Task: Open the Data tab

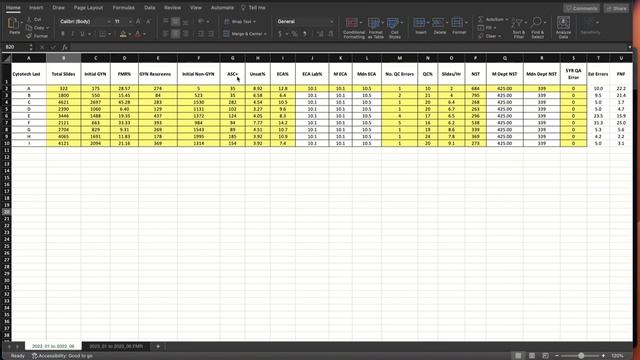Action: pos(149,7)
